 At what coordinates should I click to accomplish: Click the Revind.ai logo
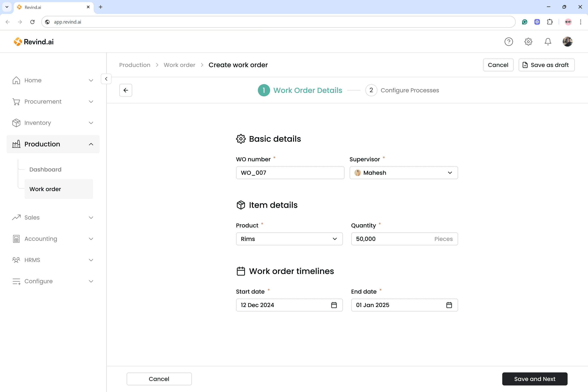click(34, 42)
